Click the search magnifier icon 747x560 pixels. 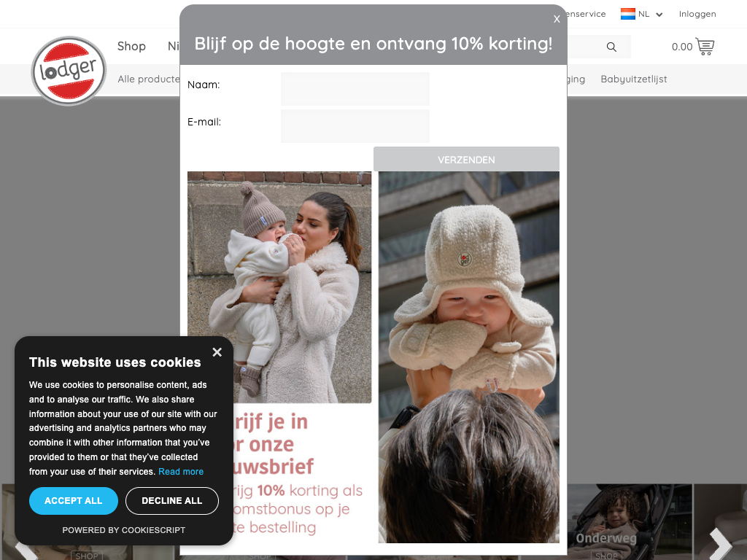click(x=611, y=47)
